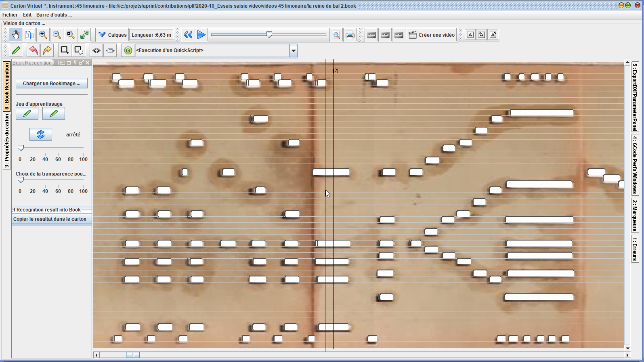Select the 6: Book Recognition side tab
Screen dimensions: 644x362
(6, 86)
